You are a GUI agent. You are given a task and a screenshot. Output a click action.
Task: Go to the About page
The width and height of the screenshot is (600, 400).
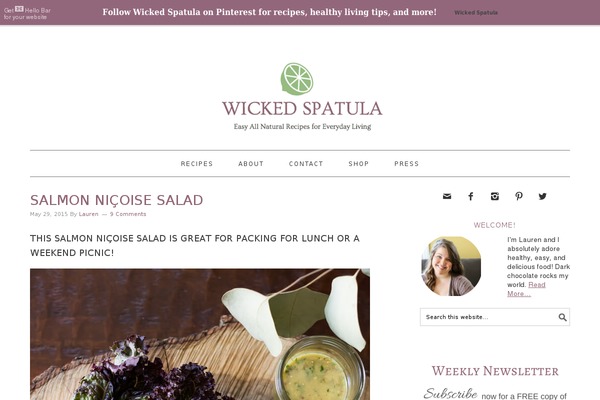tap(251, 164)
